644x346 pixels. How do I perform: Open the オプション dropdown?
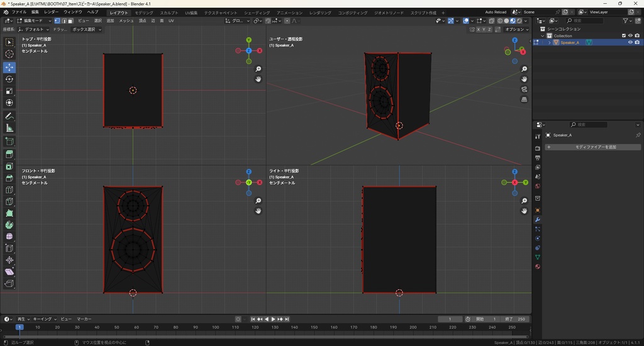(x=516, y=30)
